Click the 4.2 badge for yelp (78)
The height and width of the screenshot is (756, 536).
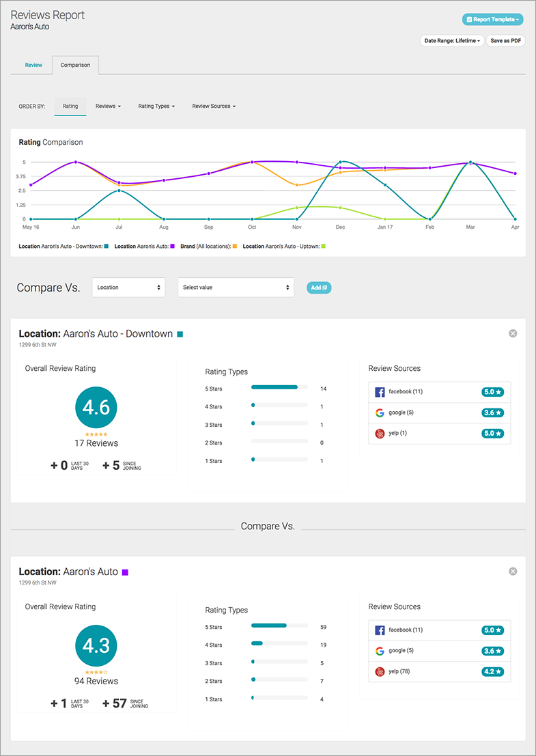point(492,671)
